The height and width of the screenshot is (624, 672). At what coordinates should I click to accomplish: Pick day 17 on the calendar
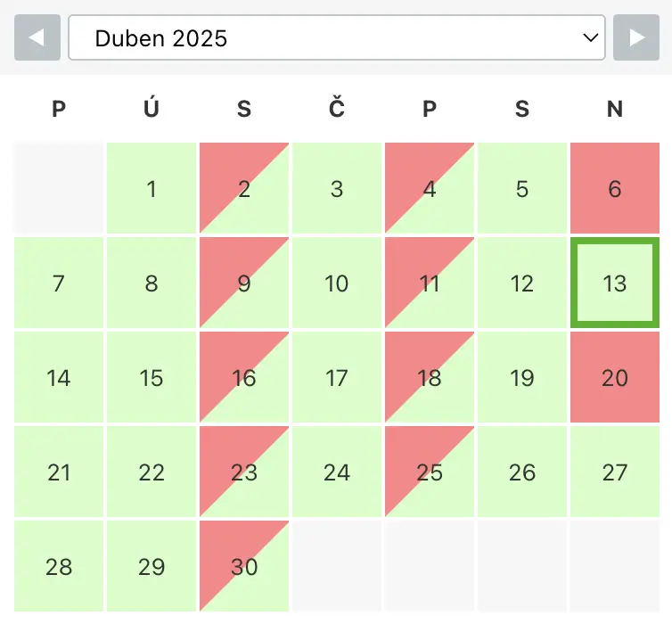337,378
